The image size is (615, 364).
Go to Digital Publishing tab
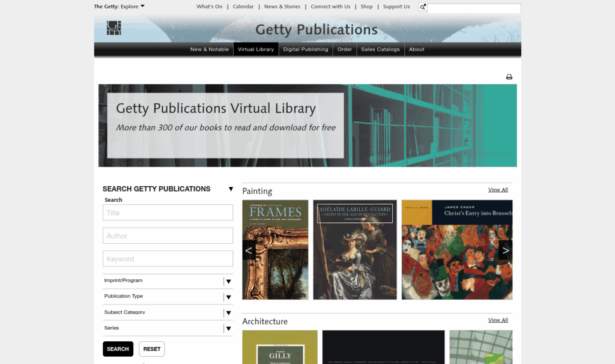[x=306, y=49]
